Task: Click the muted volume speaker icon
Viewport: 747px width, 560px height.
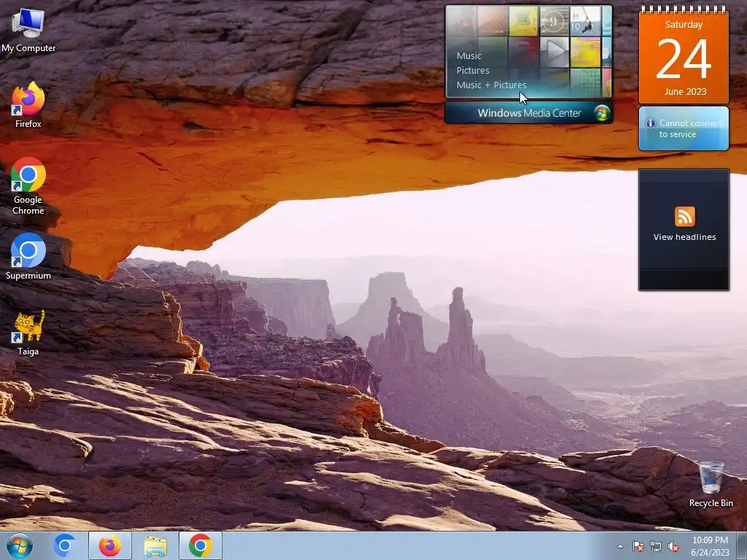Action: [673, 546]
